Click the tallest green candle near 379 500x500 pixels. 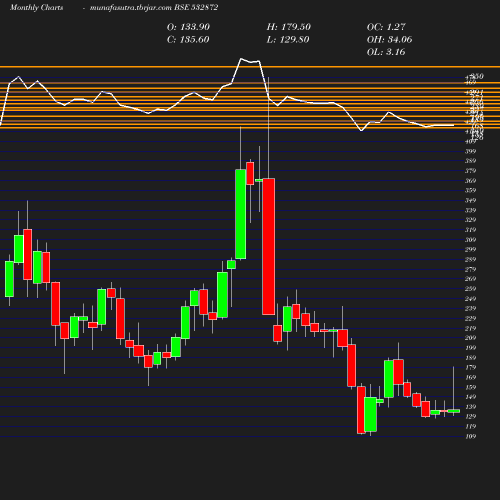click(241, 214)
